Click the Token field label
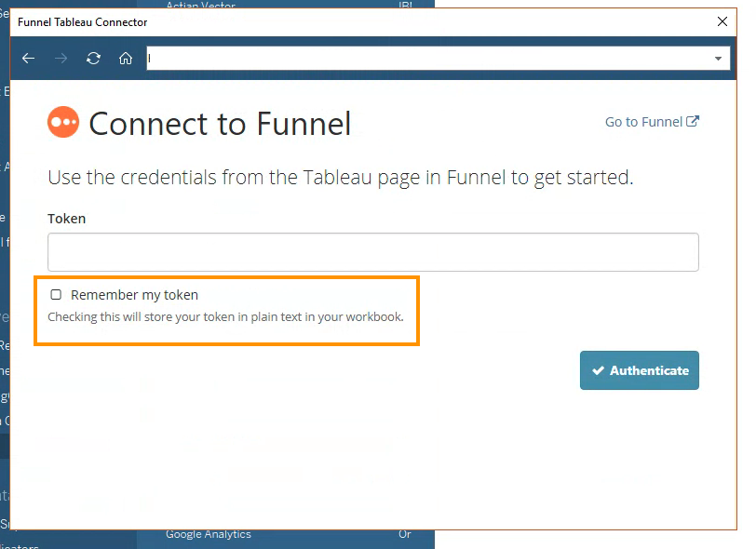This screenshot has height=549, width=756. [x=66, y=219]
